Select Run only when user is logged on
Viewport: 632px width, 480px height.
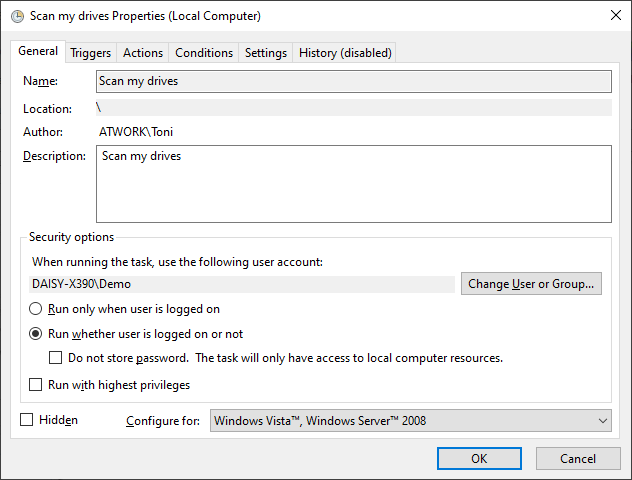coord(37,310)
